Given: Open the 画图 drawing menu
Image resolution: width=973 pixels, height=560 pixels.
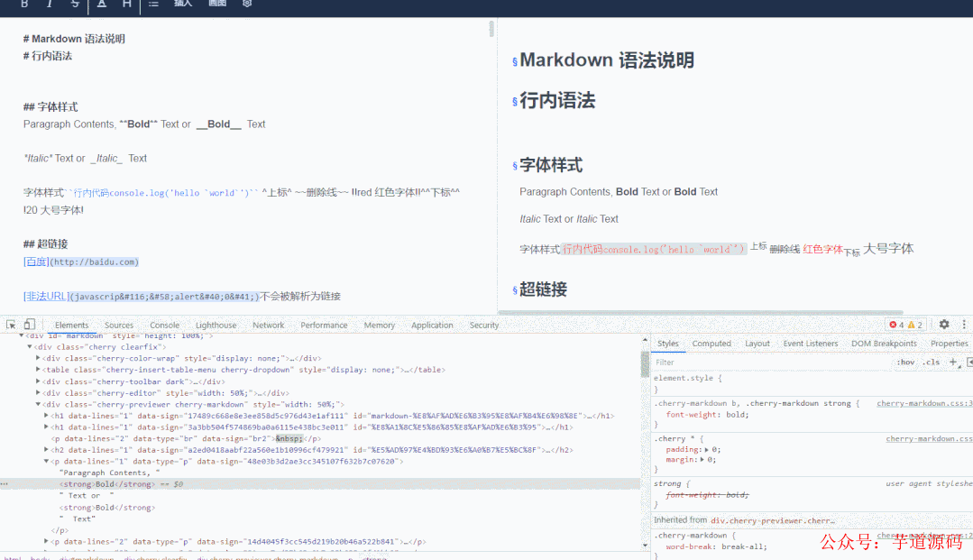Looking at the screenshot, I should pyautogui.click(x=217, y=4).
